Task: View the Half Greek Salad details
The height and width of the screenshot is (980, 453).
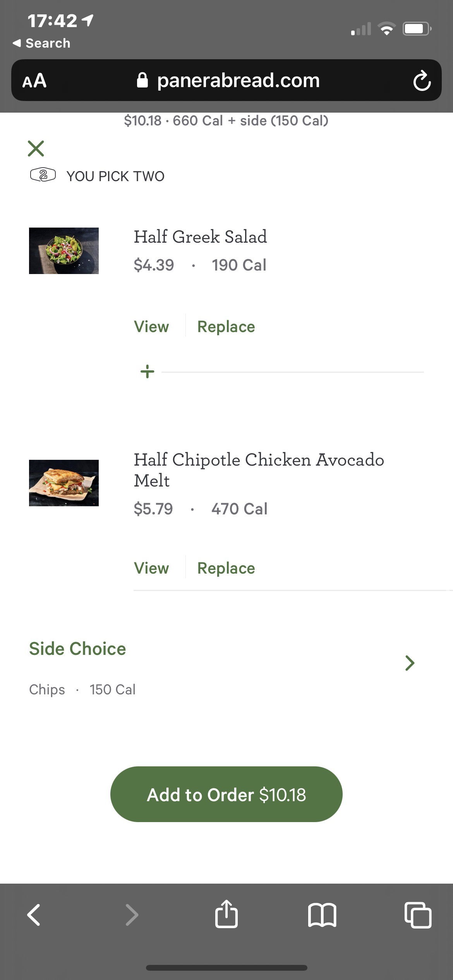Action: [x=151, y=327]
